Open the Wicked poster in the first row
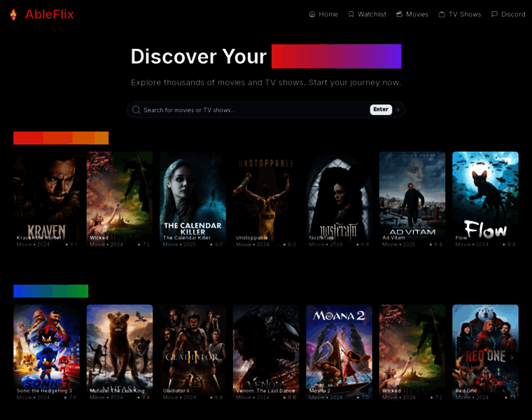This screenshot has height=420, width=532. pyautogui.click(x=120, y=200)
